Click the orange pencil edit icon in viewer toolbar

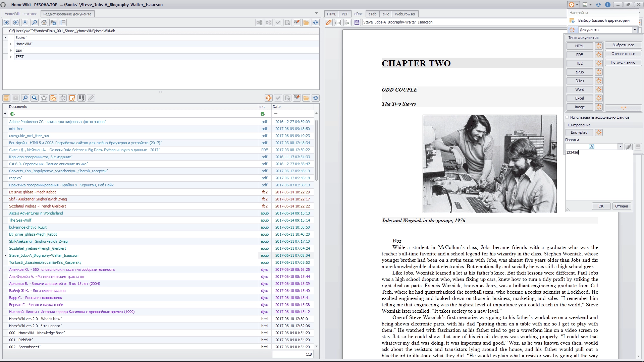coord(329,22)
